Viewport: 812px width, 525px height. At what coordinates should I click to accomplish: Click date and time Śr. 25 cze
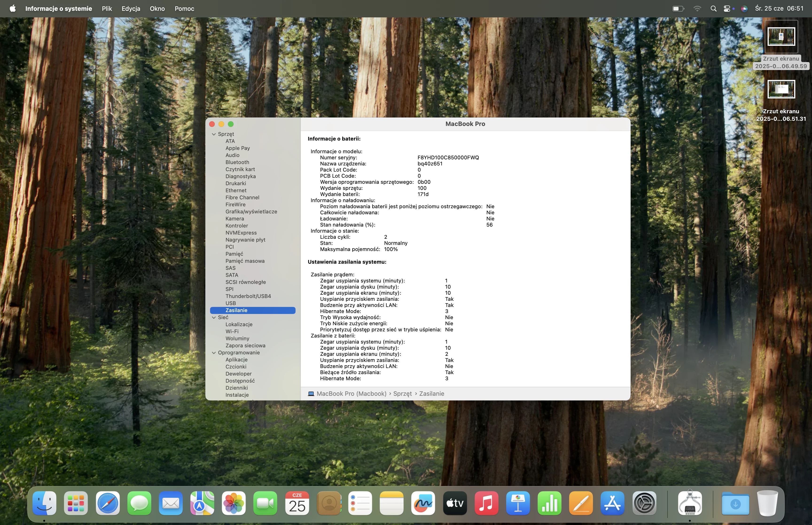(x=779, y=8)
